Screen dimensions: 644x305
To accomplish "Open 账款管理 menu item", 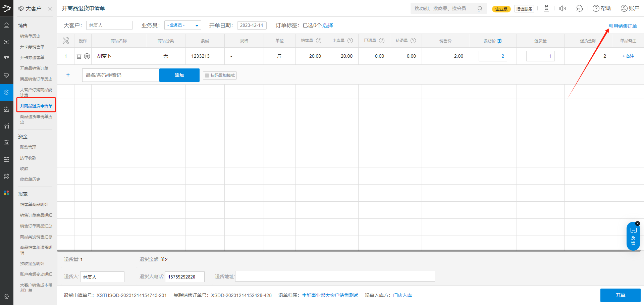I will (x=28, y=147).
